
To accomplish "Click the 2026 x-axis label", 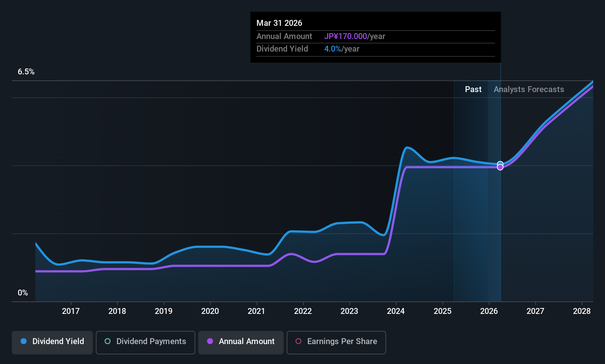I will (489, 311).
